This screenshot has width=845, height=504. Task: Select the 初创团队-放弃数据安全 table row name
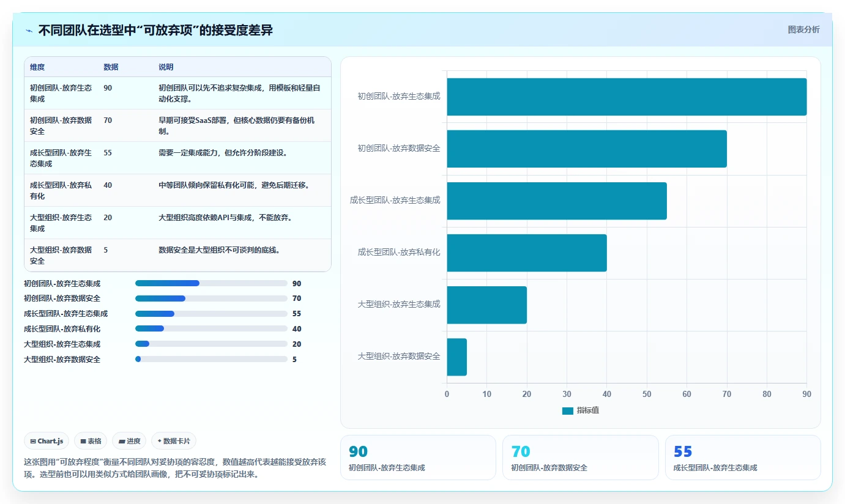[x=61, y=125]
